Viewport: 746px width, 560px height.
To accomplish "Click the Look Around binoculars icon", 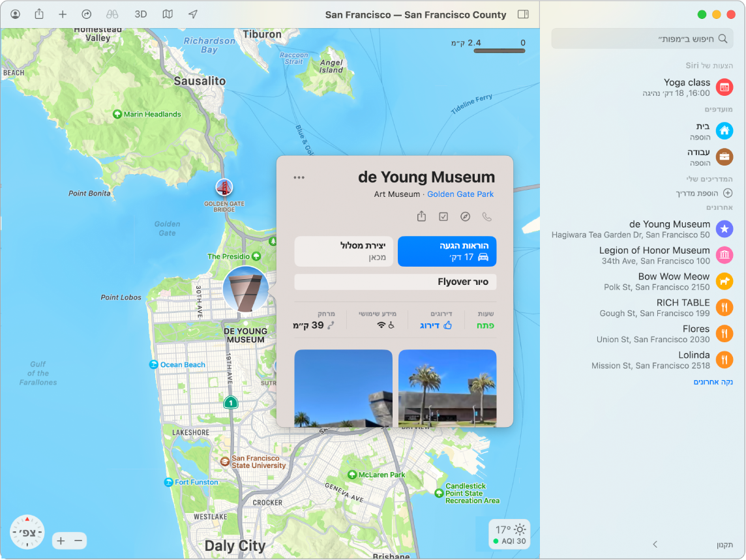I will pyautogui.click(x=112, y=14).
